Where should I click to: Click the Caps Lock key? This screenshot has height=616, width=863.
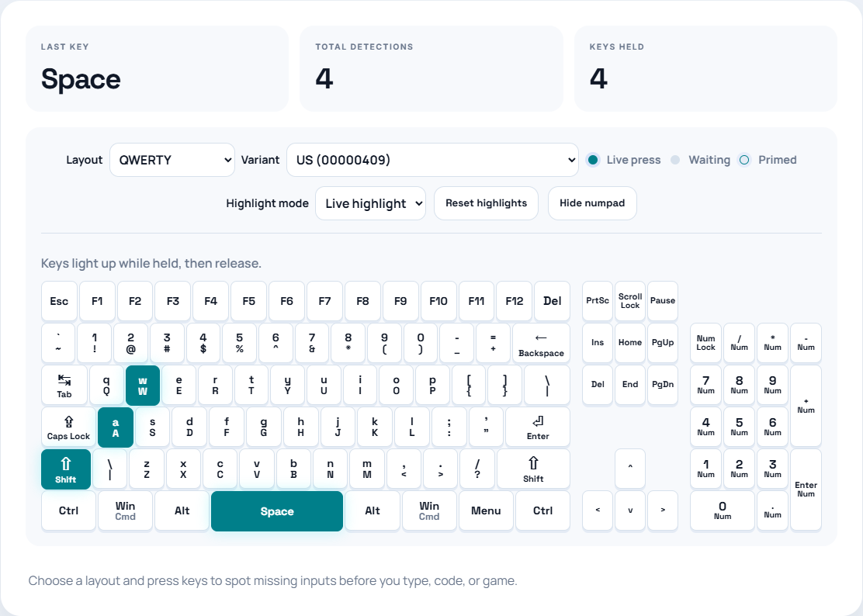[x=69, y=427]
